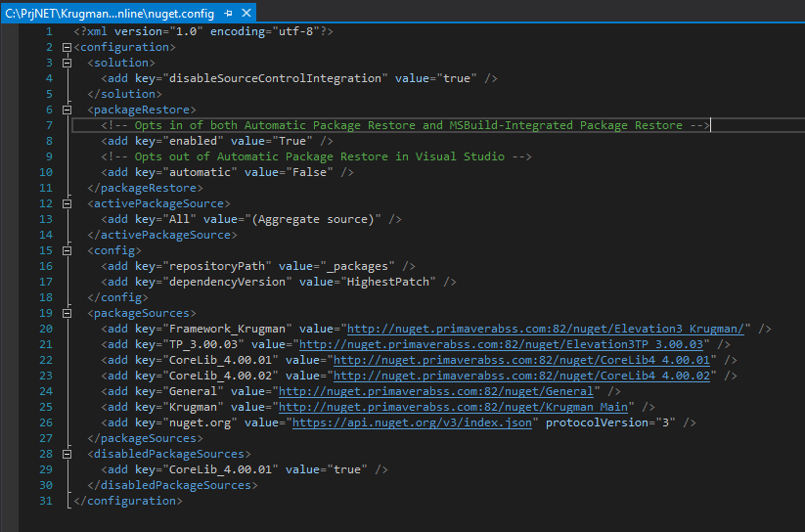The height and width of the screenshot is (532, 805).
Task: Collapse the config element on line 15
Action: 67,251
